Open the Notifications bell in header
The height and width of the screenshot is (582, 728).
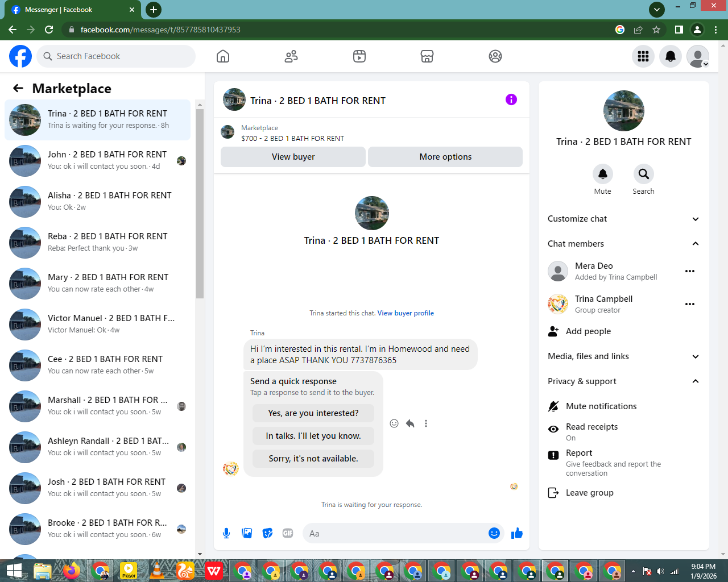[x=671, y=56]
